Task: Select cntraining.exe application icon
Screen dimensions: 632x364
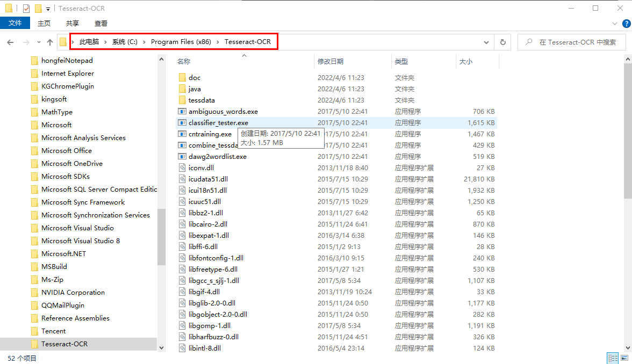Action: coord(182,134)
